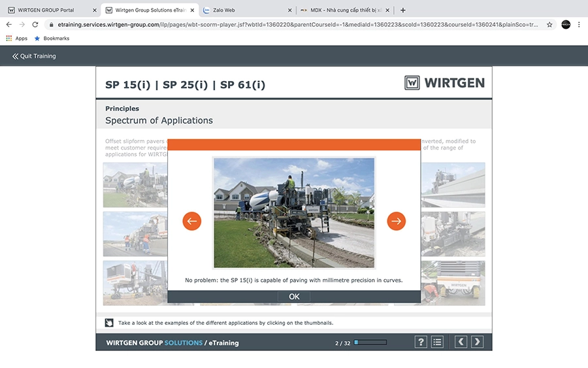Image resolution: width=588 pixels, height=368 pixels.
Task: Click the course progress bar
Action: point(370,342)
